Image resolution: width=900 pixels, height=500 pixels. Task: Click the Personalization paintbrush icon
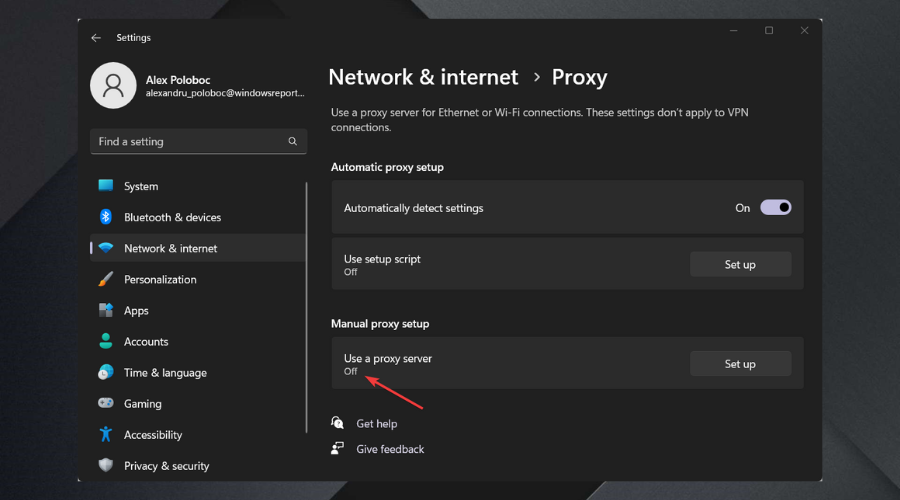[106, 279]
